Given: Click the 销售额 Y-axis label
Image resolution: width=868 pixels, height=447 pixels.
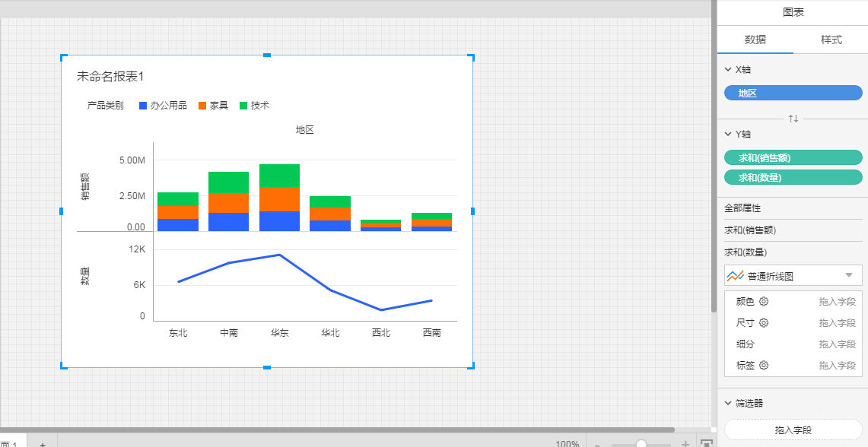Looking at the screenshot, I should (x=85, y=186).
